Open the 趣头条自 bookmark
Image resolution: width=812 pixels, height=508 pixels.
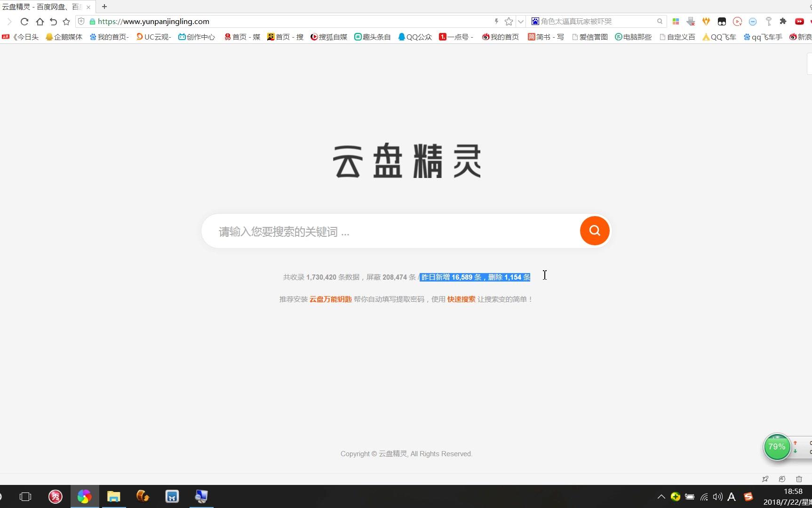[373, 37]
